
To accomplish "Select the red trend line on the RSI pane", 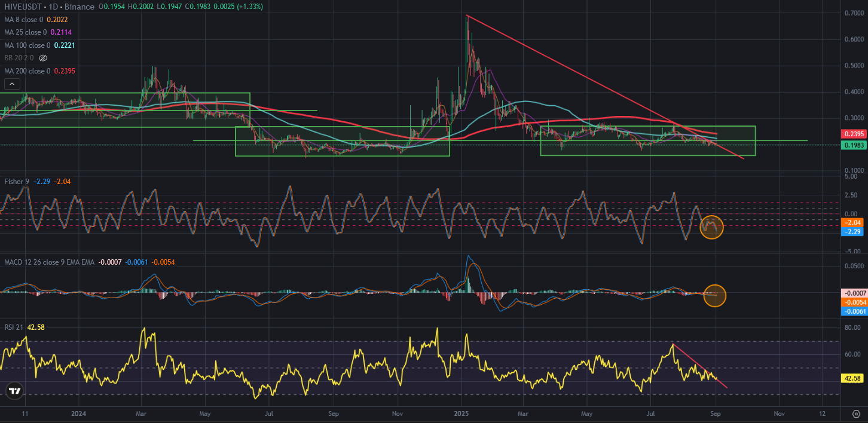I will tap(699, 366).
